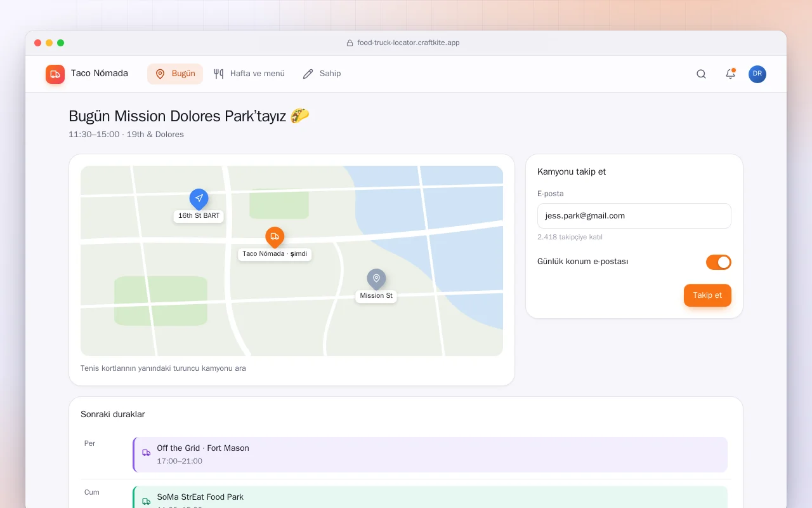
Task: Click the Per day label
Action: point(90,443)
